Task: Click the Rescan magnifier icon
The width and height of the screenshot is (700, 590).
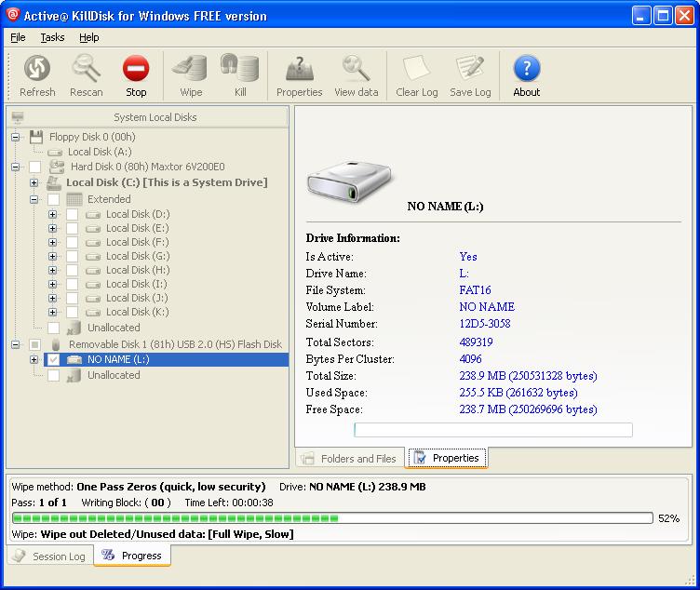Action: (x=87, y=68)
